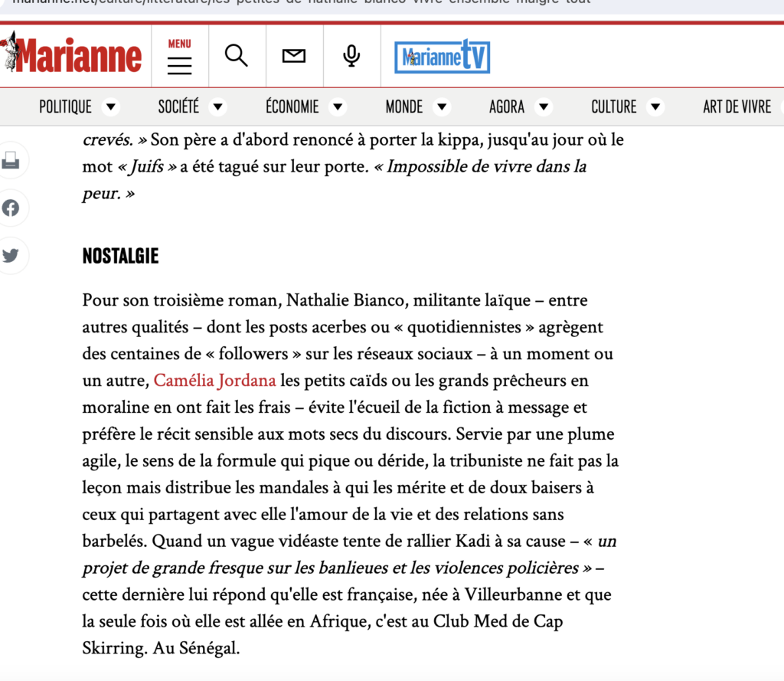Image resolution: width=784 pixels, height=681 pixels.
Task: Expand the Société dropdown arrow
Action: 218,107
